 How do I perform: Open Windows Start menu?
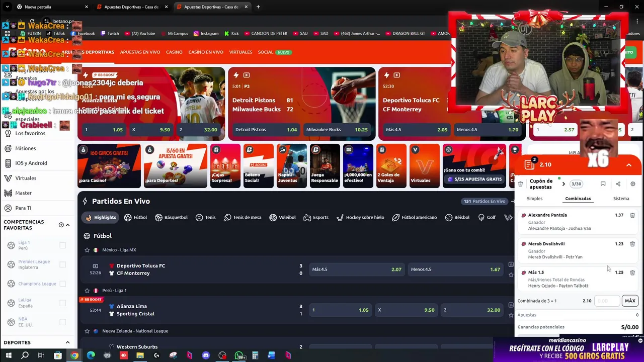tap(9, 356)
